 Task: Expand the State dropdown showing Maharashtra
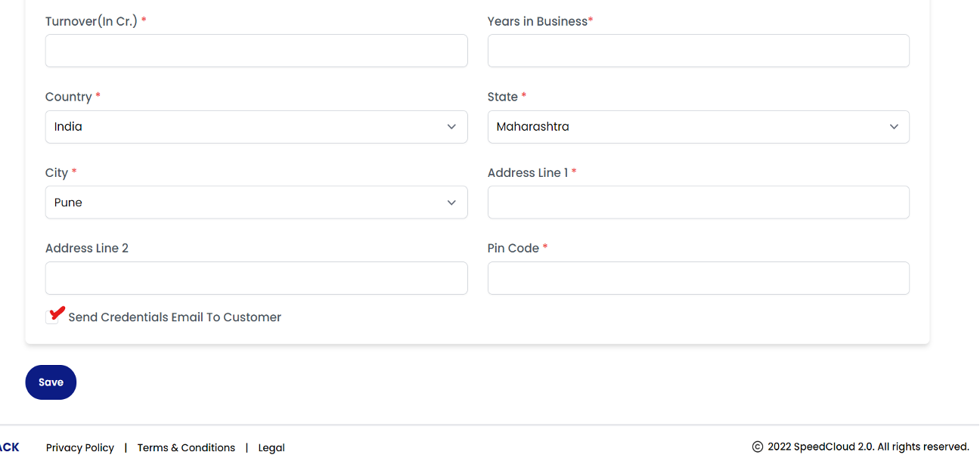(x=697, y=127)
